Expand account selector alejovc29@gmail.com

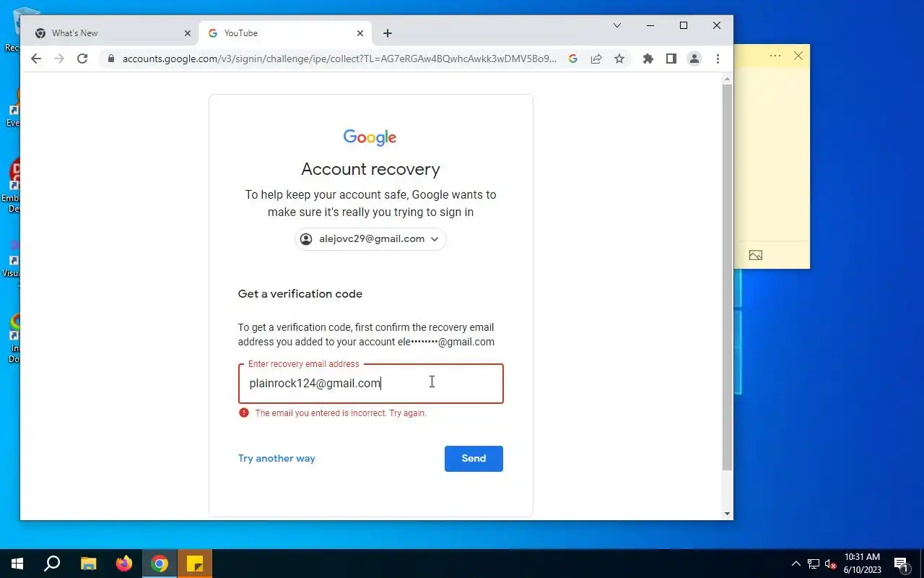click(x=370, y=239)
